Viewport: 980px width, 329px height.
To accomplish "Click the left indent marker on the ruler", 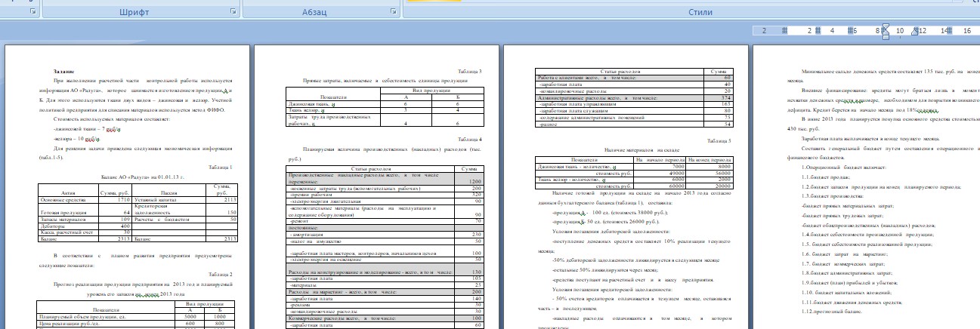I will [x=886, y=32].
